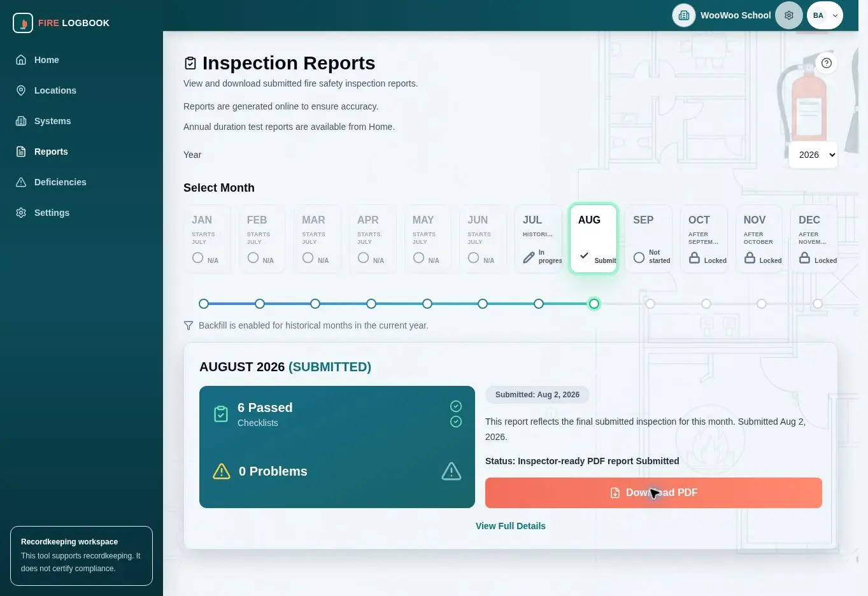868x596 pixels.
Task: Click the August timeline marker
Action: [x=594, y=304]
